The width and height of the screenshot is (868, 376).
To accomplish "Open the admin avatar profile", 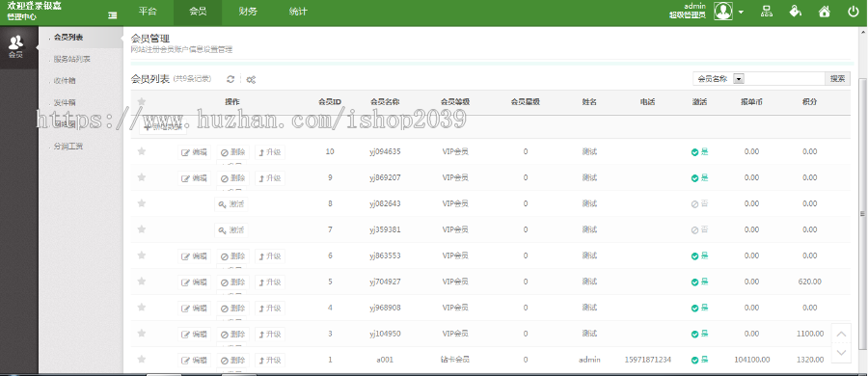I will point(723,11).
